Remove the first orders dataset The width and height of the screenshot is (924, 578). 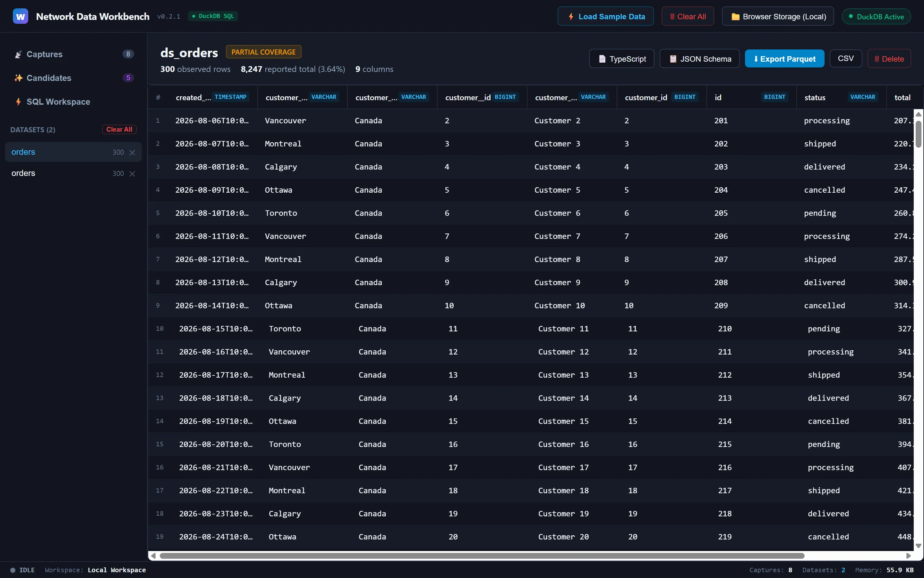[x=133, y=153]
